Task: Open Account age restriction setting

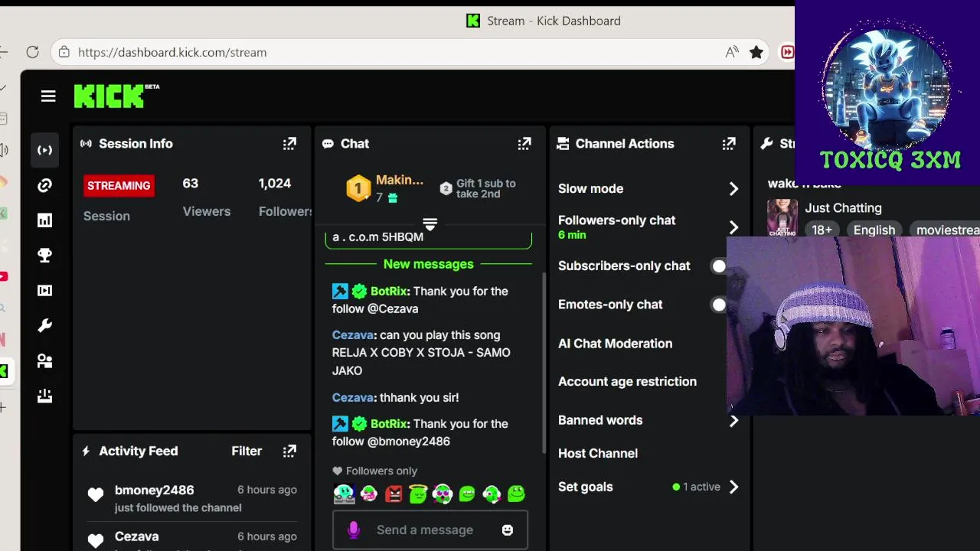Action: tap(627, 381)
